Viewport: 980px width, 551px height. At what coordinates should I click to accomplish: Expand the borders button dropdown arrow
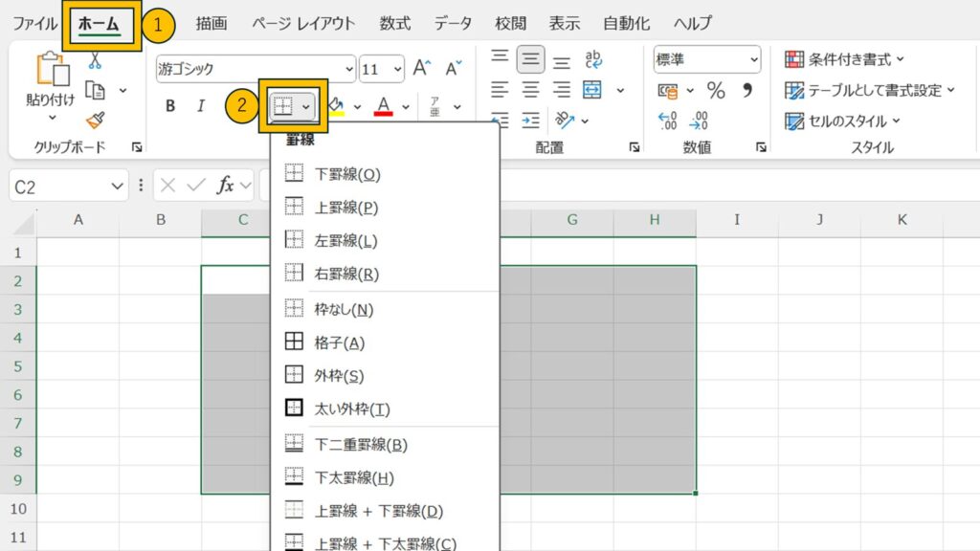(306, 106)
